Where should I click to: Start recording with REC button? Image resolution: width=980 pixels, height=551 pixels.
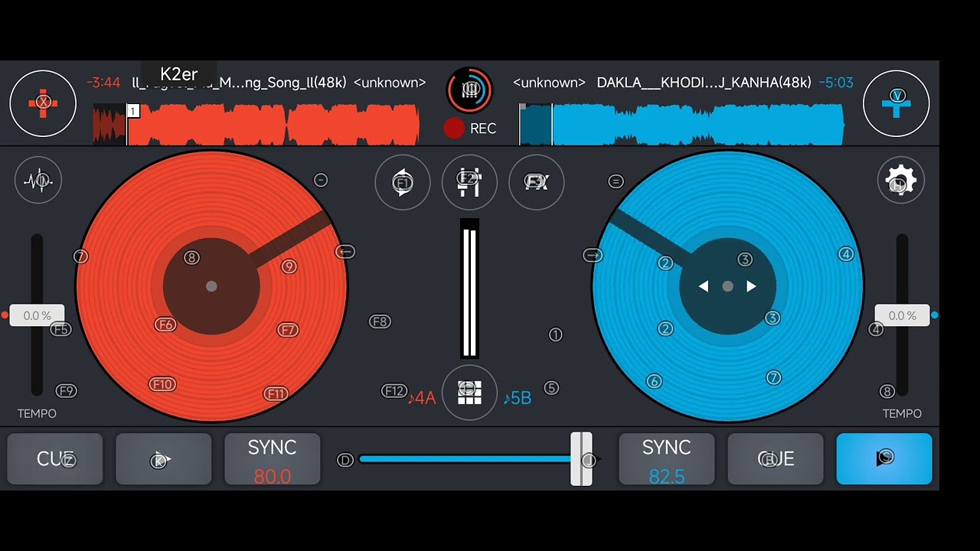(x=469, y=129)
